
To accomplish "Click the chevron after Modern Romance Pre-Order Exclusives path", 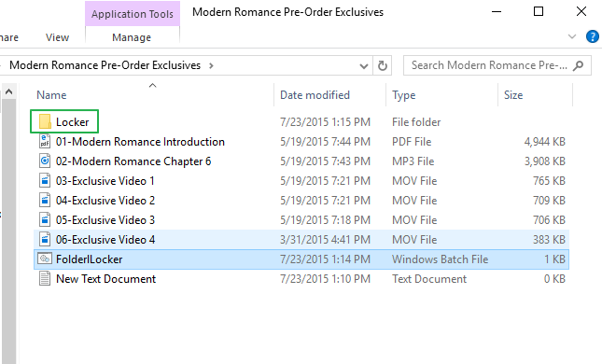I will click(x=211, y=65).
